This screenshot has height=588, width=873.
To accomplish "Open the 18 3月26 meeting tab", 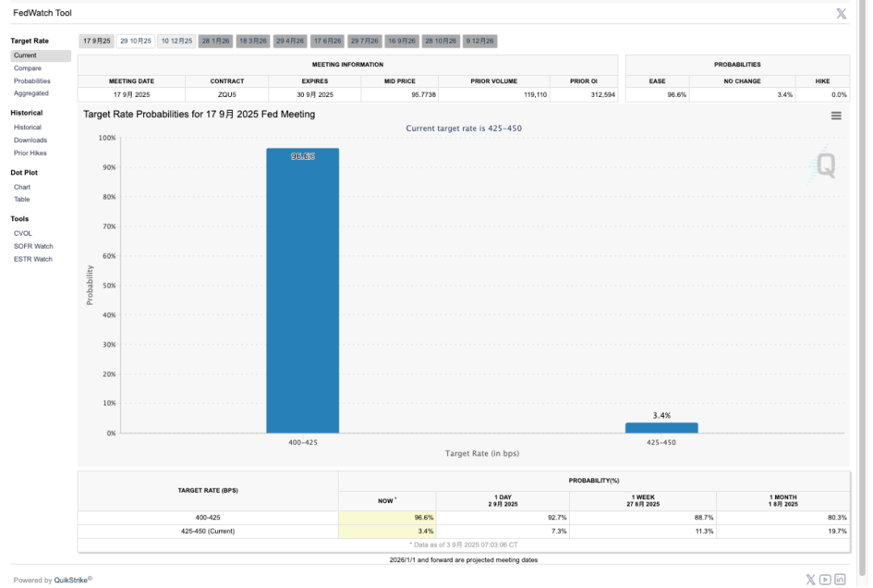I will [253, 41].
